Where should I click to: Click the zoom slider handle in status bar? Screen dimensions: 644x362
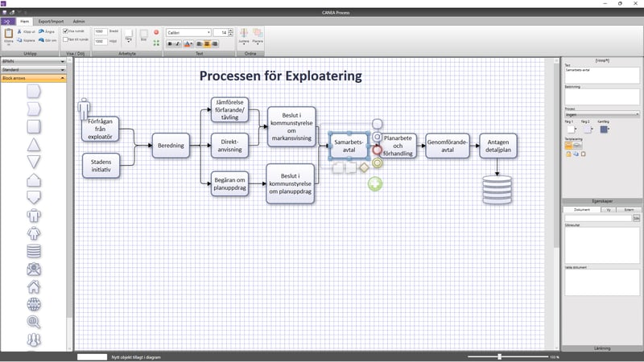coord(499,356)
